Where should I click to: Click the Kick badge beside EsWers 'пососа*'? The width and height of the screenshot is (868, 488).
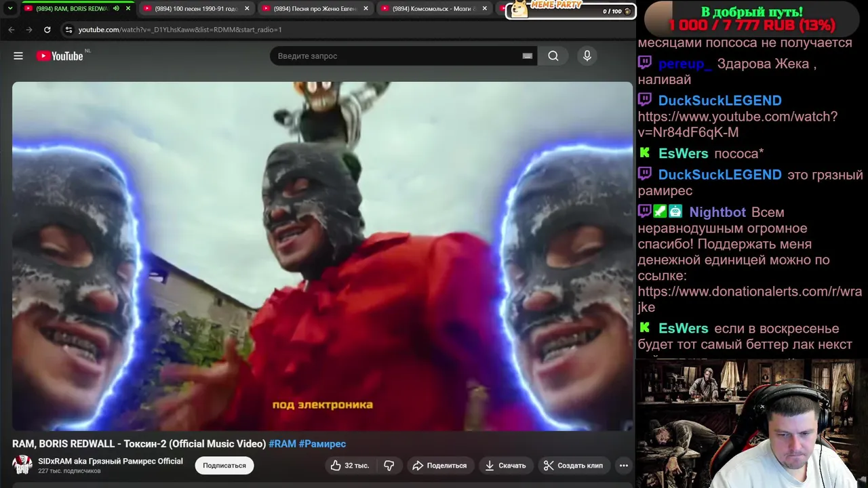tap(645, 153)
